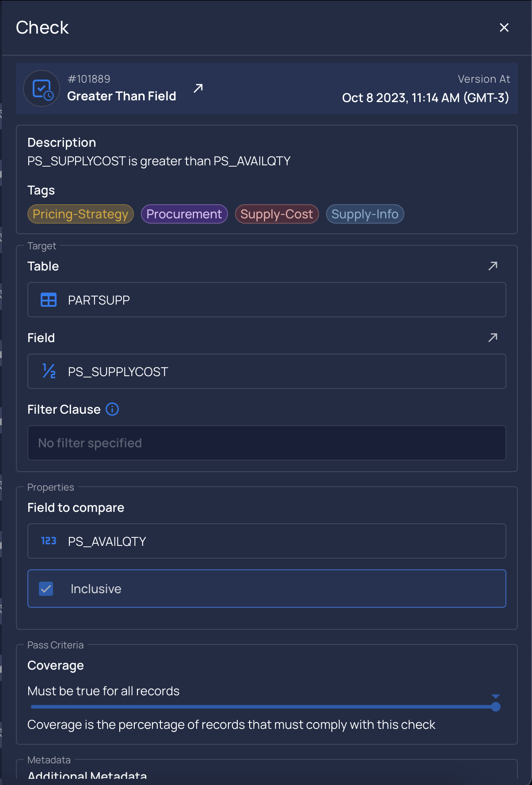This screenshot has width=532, height=785.
Task: Click the fractional type icon beside PS_SUPPLYCOST
Action: tap(49, 371)
